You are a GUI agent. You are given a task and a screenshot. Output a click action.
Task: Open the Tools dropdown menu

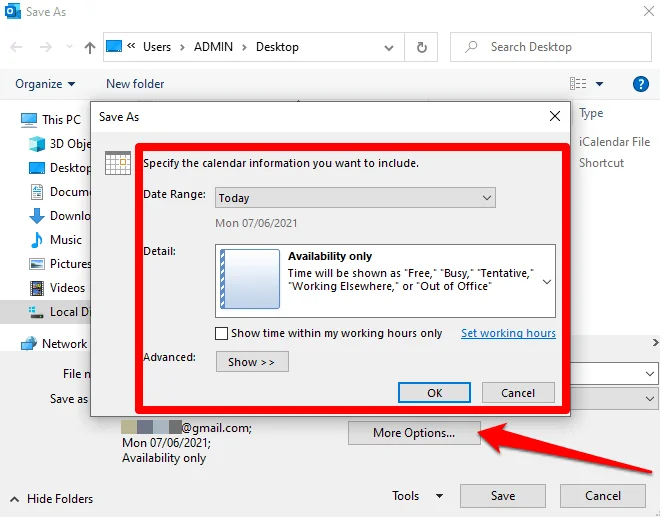tap(417, 496)
